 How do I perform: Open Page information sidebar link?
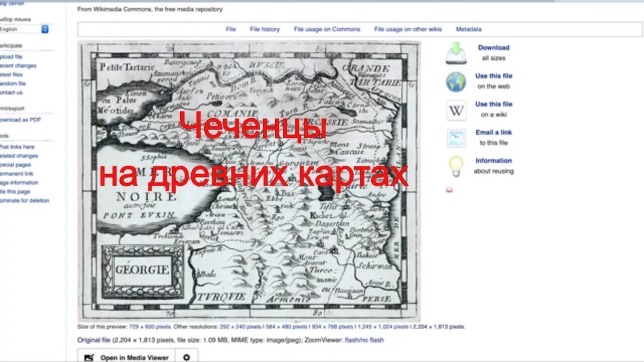point(19,183)
